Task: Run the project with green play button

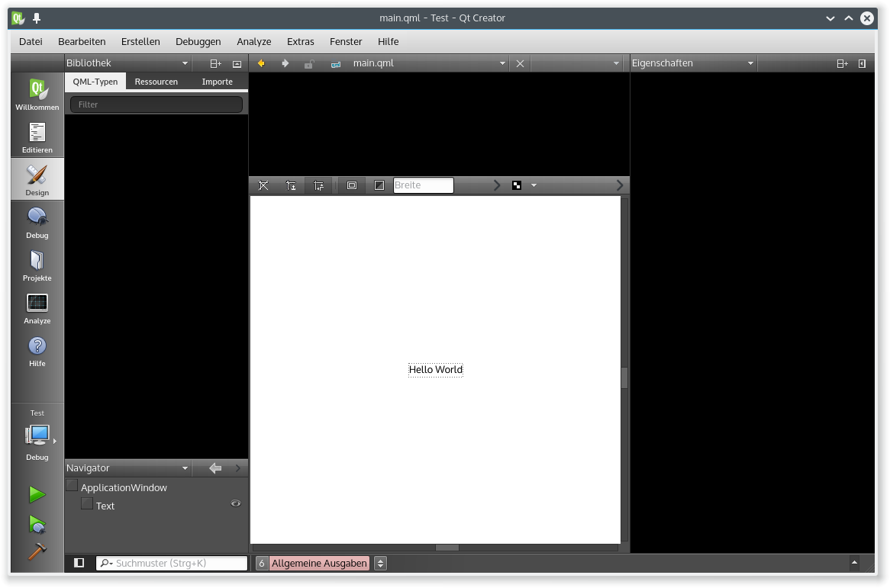Action: [37, 495]
